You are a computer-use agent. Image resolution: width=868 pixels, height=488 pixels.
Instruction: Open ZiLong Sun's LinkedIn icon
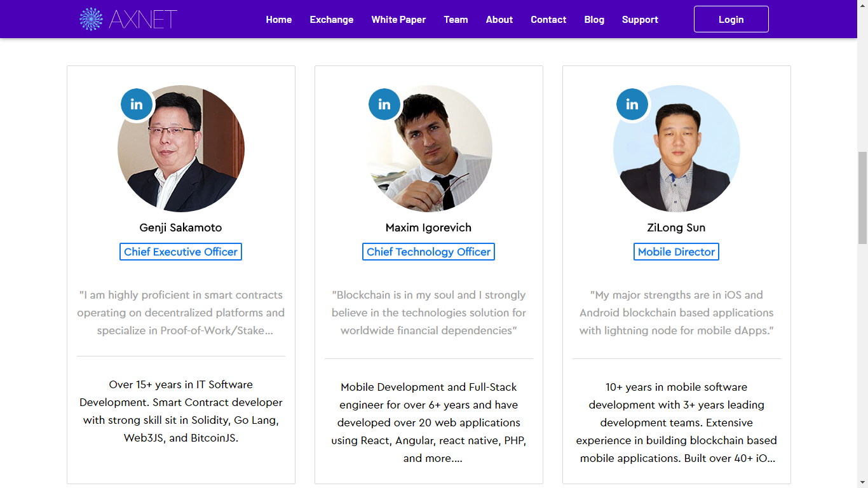pos(632,104)
